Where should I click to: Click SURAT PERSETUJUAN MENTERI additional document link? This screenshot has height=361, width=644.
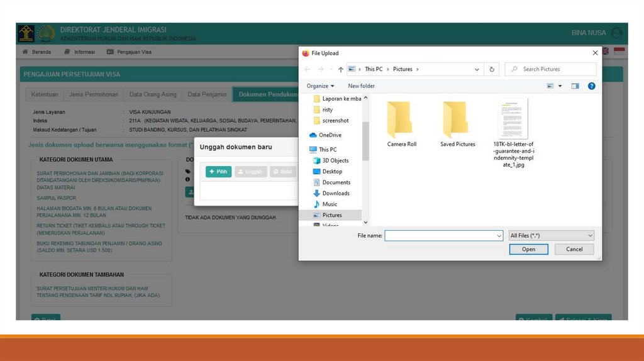(98, 292)
